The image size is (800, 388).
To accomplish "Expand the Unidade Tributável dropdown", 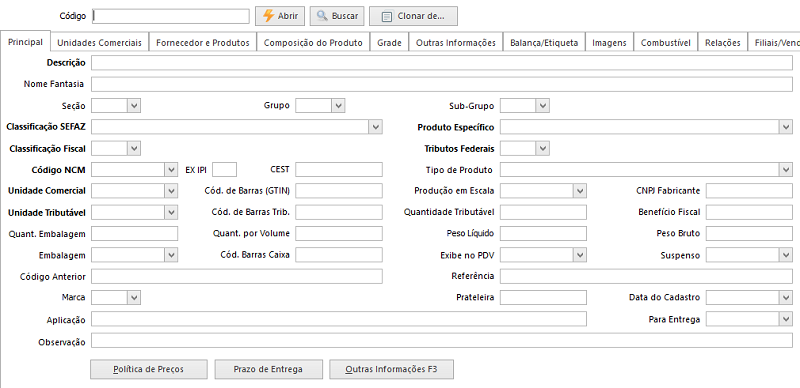I will 171,212.
